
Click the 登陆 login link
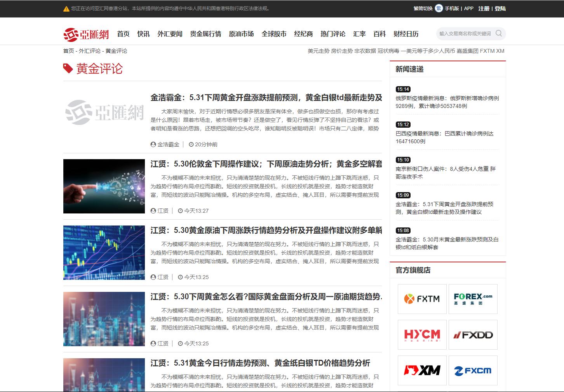[x=500, y=9]
